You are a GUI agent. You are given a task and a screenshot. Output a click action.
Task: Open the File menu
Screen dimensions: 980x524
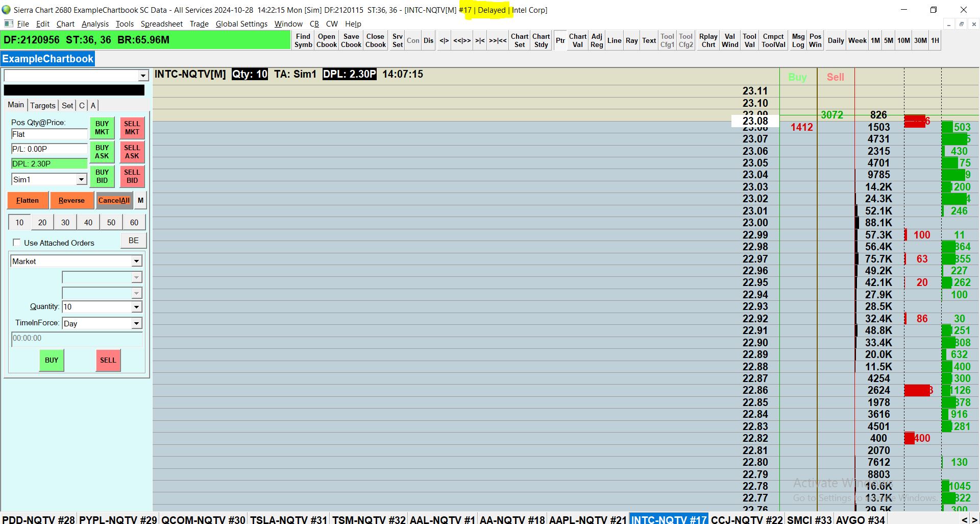[x=23, y=24]
